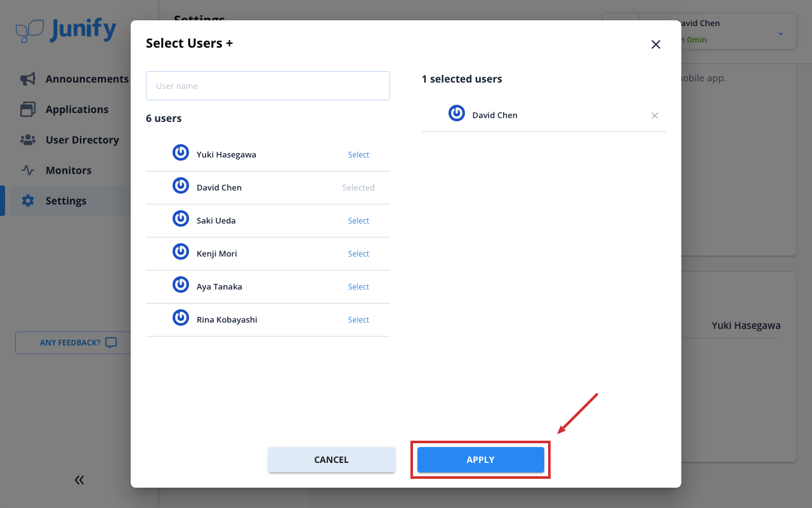Click Yuki Hasegawa in the background Settings page

click(746, 326)
